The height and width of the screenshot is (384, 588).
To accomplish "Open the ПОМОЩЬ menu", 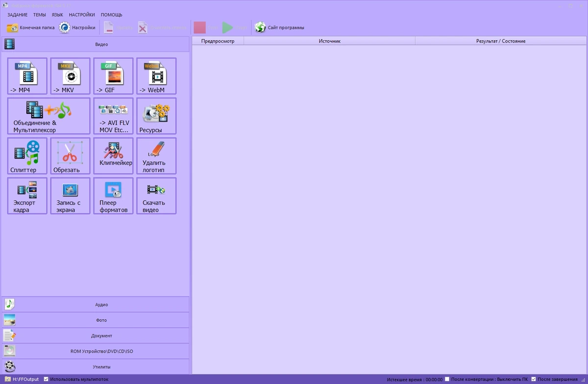I will pyautogui.click(x=112, y=15).
